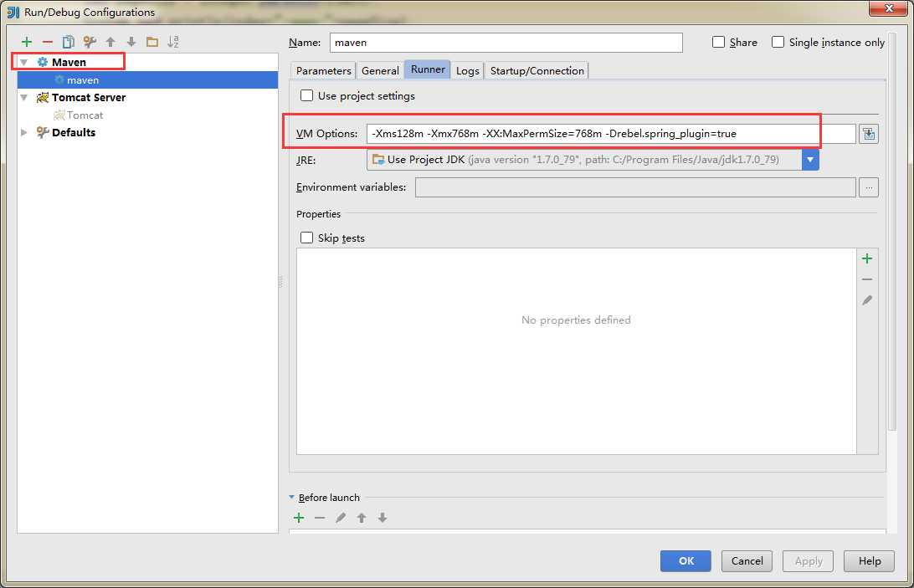The height and width of the screenshot is (588, 914).
Task: Click the right-side vertical scrollbar
Action: (892, 232)
